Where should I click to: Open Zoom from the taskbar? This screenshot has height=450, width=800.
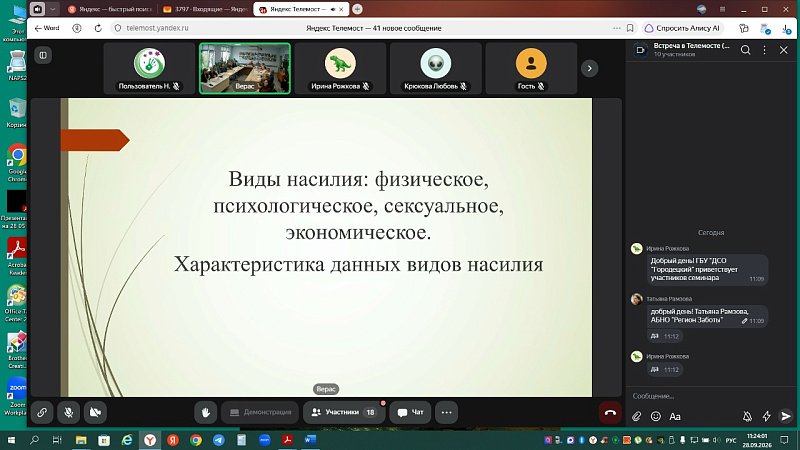[x=264, y=440]
